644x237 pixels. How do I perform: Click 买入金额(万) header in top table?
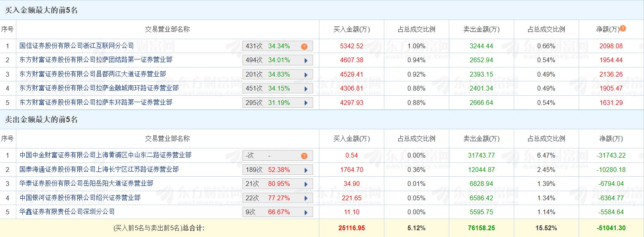[351, 30]
